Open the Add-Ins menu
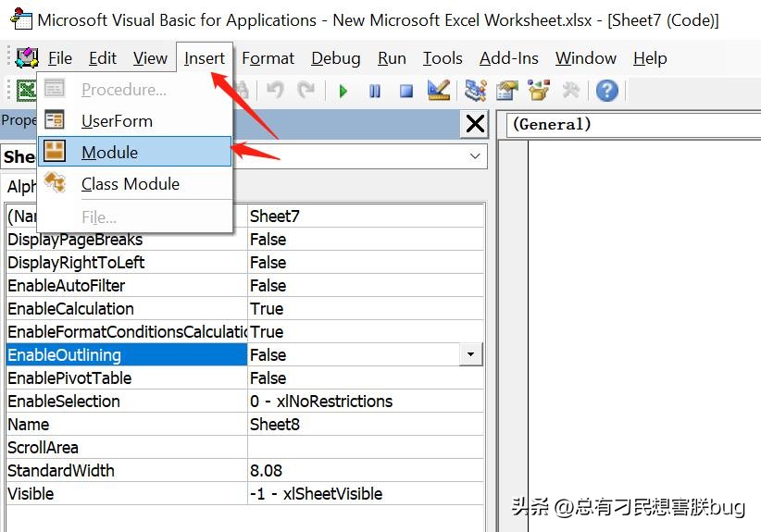The height and width of the screenshot is (532, 761). [509, 58]
